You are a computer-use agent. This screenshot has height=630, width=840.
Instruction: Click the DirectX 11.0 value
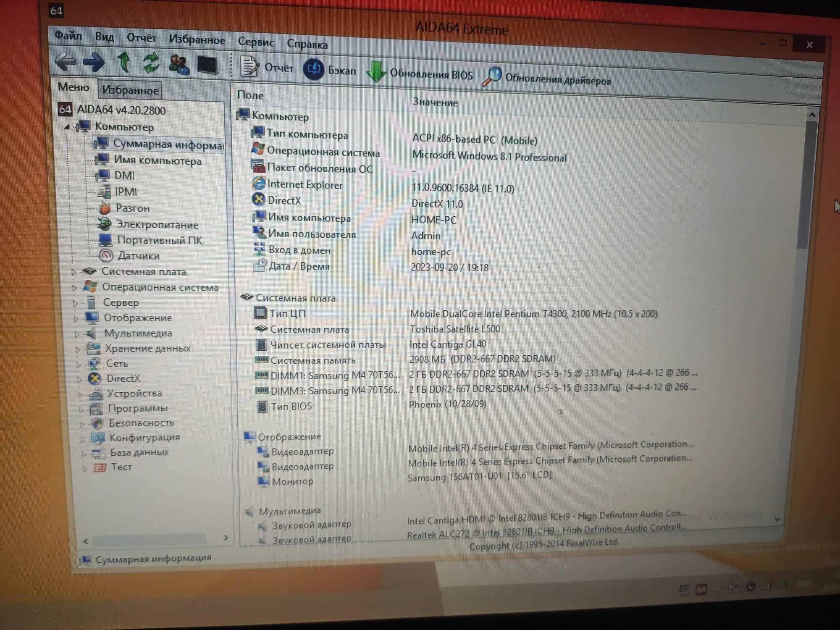[437, 204]
